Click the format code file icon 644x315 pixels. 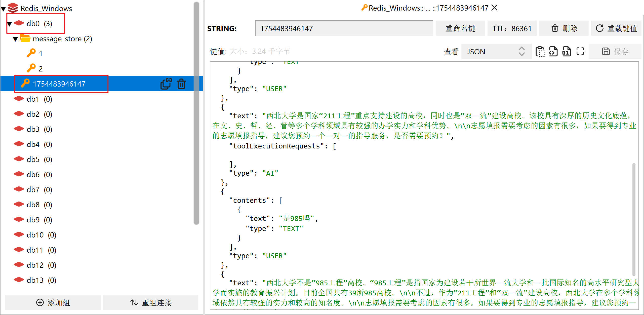click(553, 52)
